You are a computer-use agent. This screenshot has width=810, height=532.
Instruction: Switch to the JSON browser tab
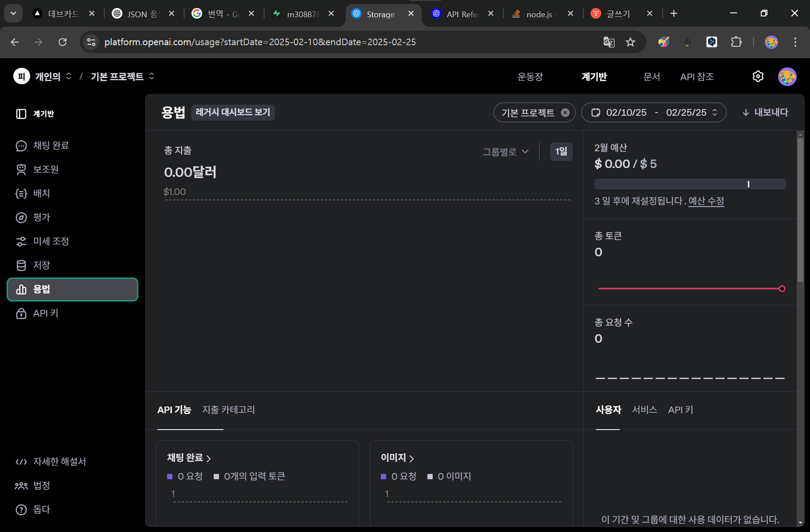point(143,14)
